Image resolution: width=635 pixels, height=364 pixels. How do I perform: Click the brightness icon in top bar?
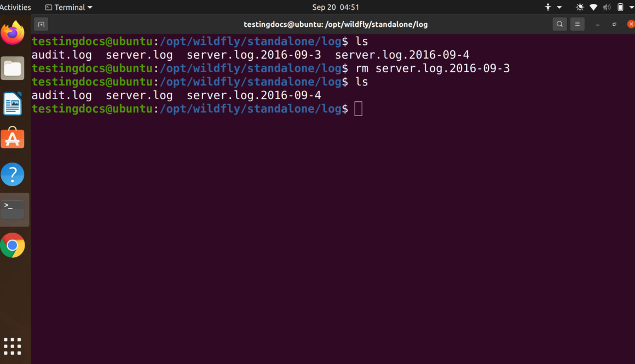[580, 7]
